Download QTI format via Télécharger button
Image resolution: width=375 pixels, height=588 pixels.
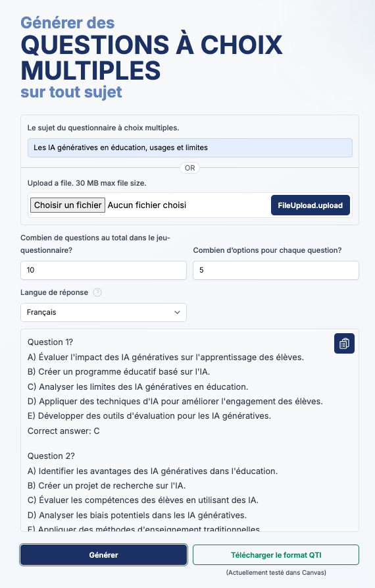point(276,555)
